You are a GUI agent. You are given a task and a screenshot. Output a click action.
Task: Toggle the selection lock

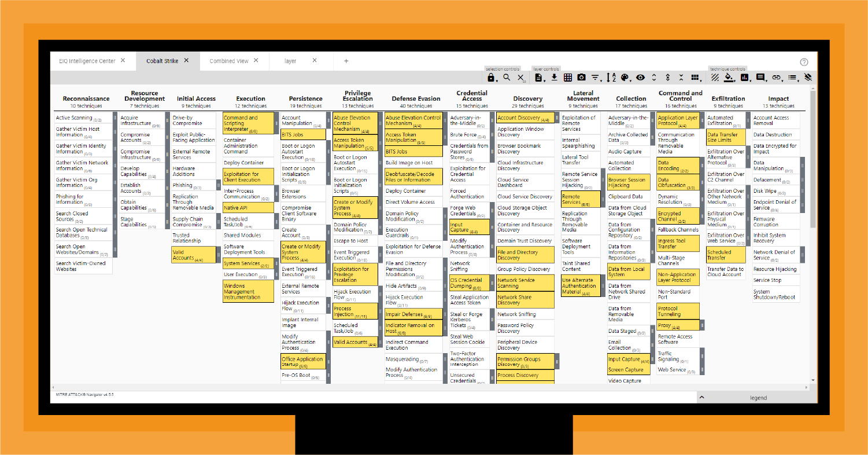click(x=491, y=77)
